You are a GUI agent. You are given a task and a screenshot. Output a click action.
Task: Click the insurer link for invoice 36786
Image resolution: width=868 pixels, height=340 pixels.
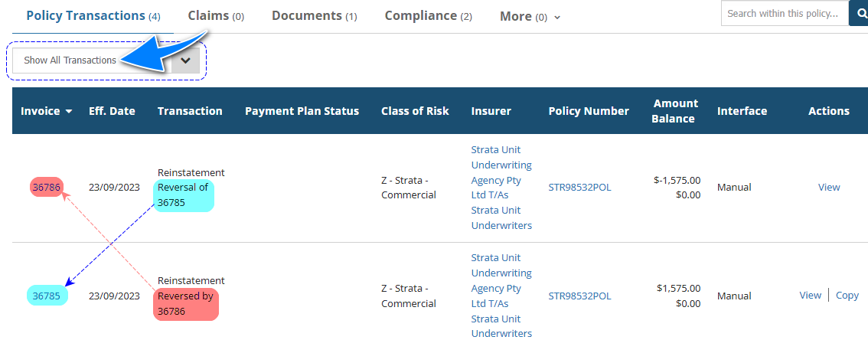pyautogui.click(x=501, y=188)
